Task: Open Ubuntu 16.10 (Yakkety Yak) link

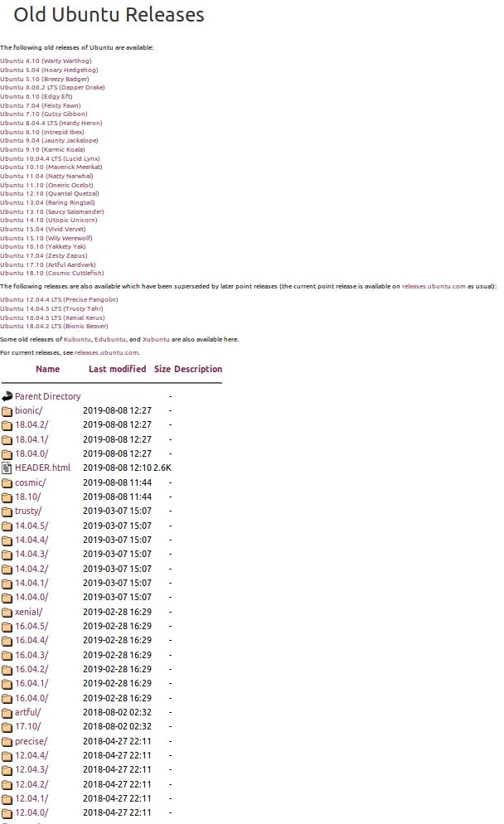Action: coord(42,246)
